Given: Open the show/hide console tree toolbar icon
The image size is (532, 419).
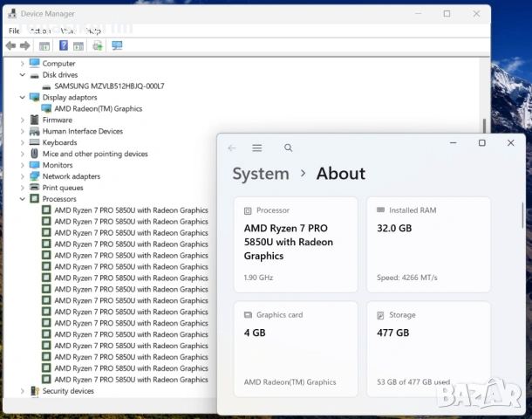Looking at the screenshot, I should 44,46.
